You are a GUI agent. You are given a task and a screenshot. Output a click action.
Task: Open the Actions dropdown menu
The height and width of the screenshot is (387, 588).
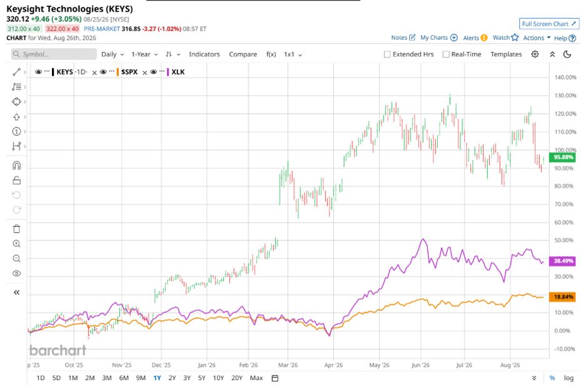(537, 38)
